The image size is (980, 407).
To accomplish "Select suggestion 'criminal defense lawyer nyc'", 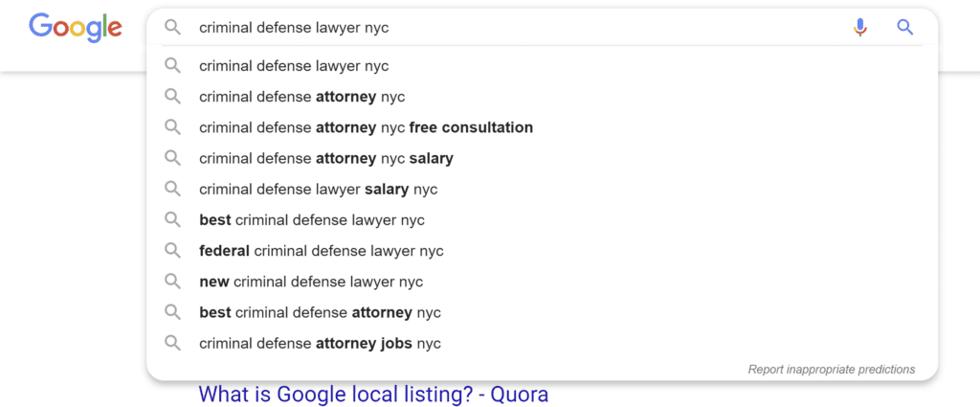I will coord(542,66).
